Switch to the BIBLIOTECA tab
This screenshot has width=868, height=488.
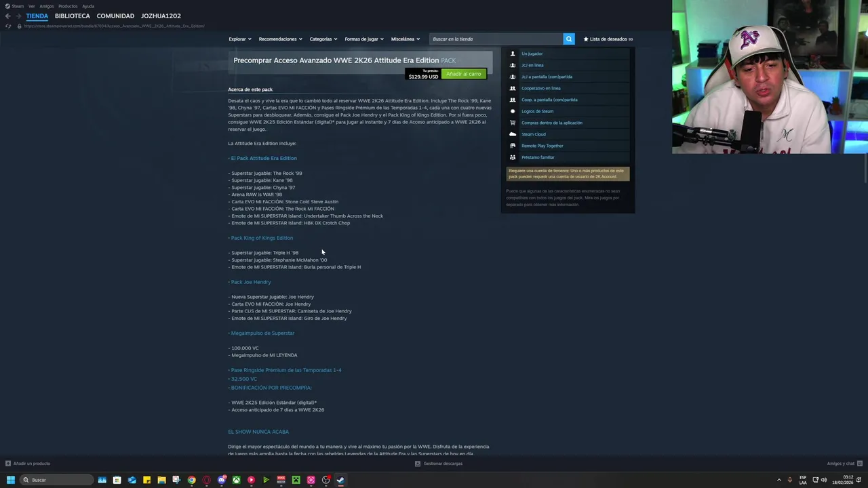[73, 16]
